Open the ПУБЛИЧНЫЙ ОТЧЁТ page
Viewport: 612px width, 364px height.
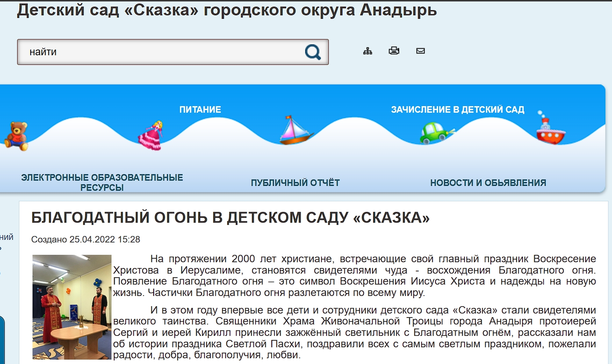tap(295, 183)
